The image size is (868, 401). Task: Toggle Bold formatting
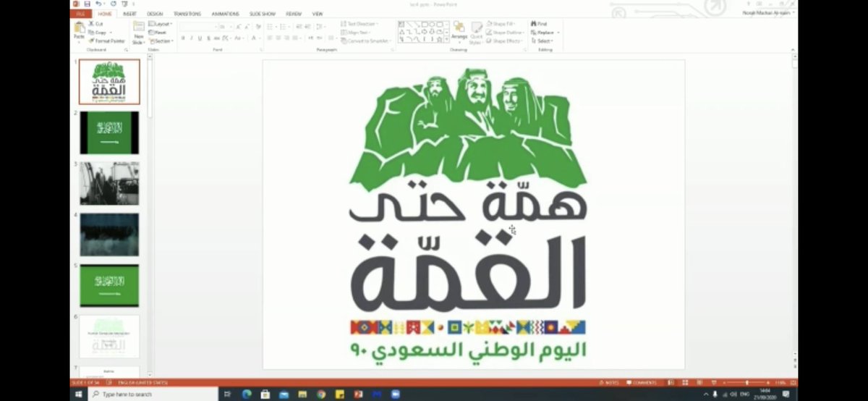pyautogui.click(x=183, y=38)
